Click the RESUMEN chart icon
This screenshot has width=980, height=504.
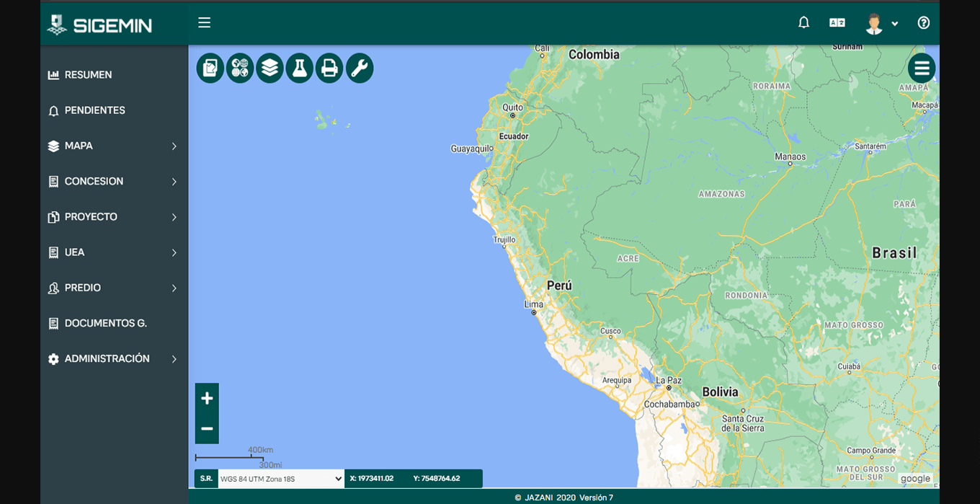[53, 75]
